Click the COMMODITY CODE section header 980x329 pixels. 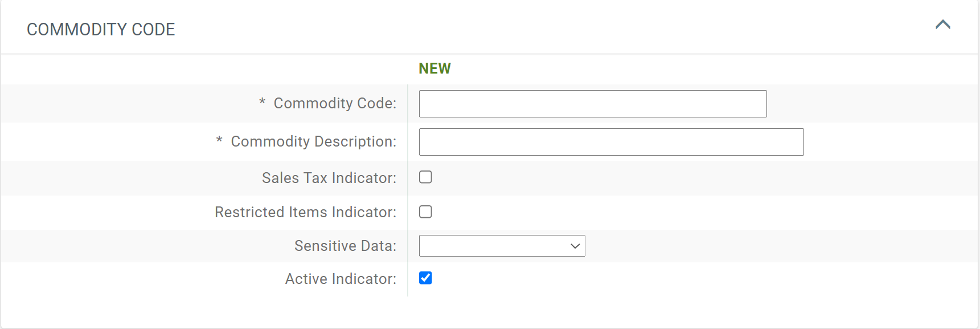[101, 28]
